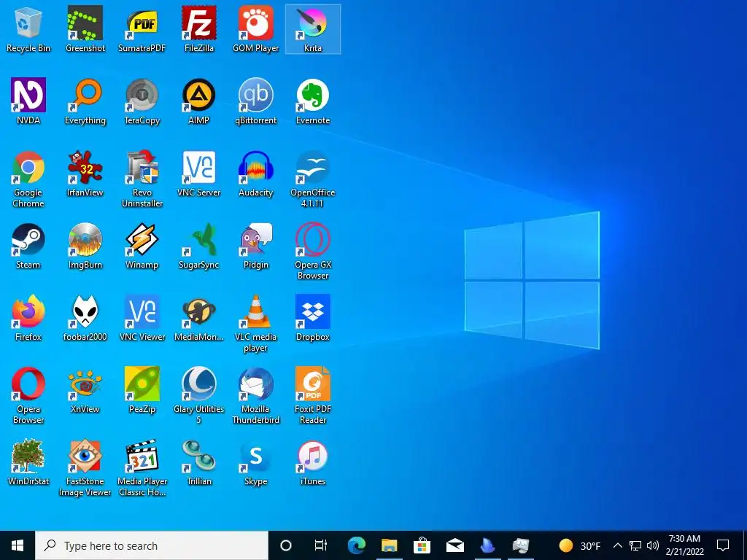Image resolution: width=747 pixels, height=560 pixels.
Task: Select the Trillian desktop shortcut
Action: pos(198,463)
